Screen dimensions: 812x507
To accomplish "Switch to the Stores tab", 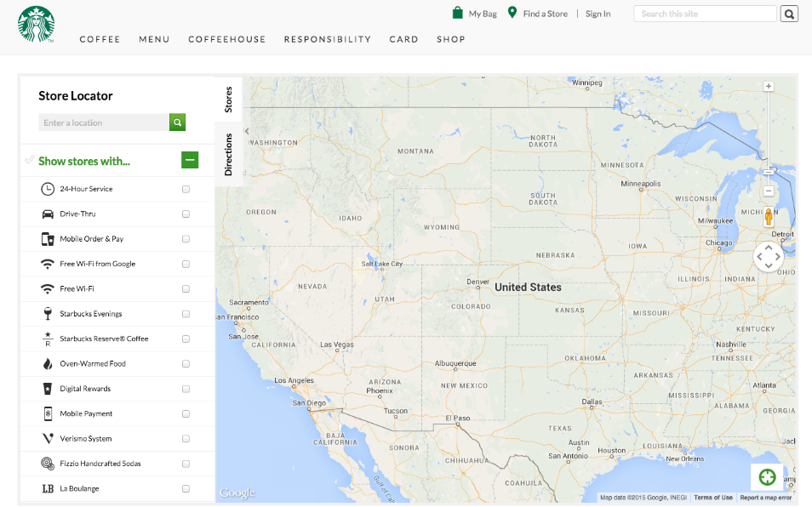I will pyautogui.click(x=228, y=100).
